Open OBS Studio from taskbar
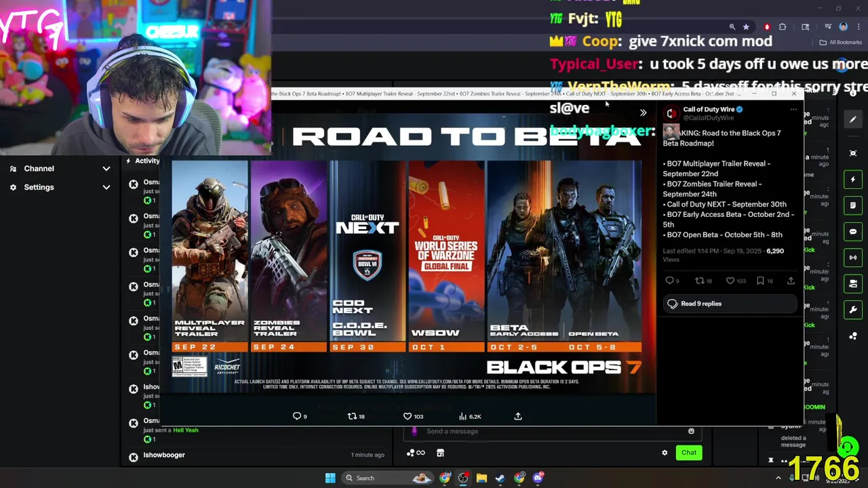 tap(463, 478)
